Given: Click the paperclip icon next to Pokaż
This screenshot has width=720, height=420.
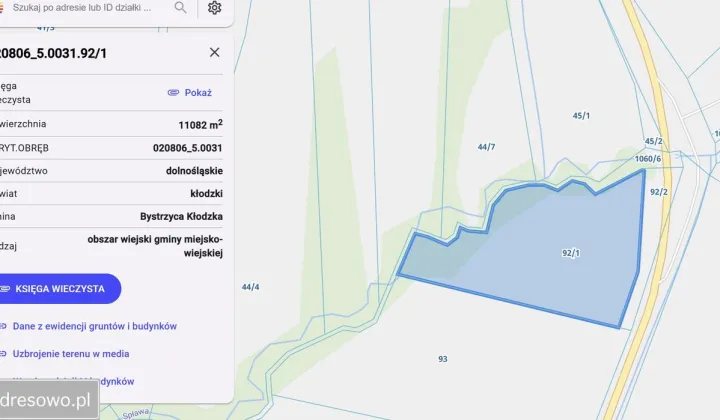Looking at the screenshot, I should 173,93.
